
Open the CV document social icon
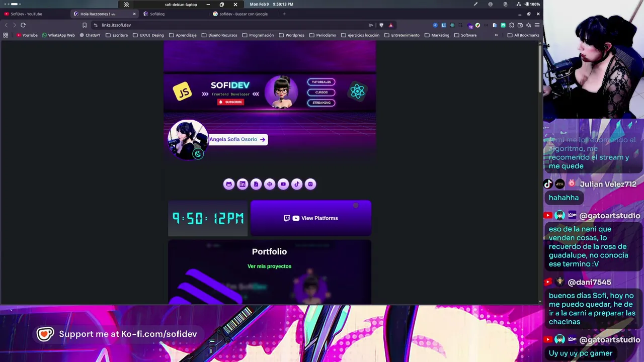(256, 184)
